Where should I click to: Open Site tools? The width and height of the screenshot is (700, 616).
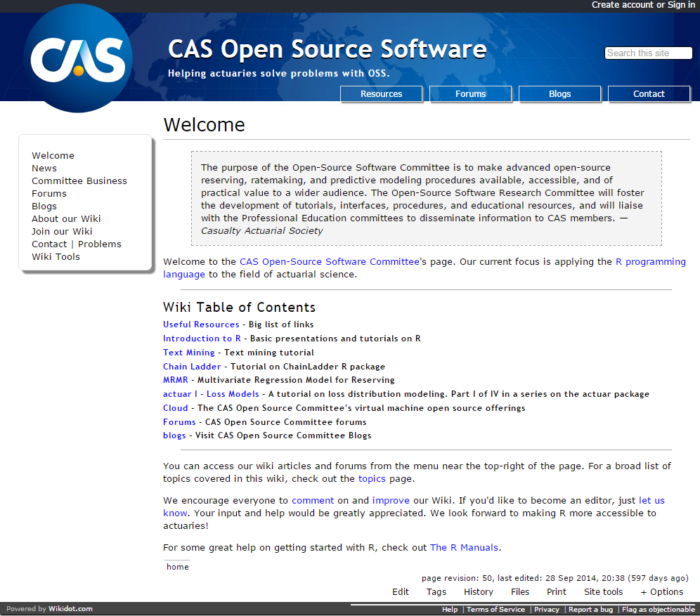coord(604,592)
